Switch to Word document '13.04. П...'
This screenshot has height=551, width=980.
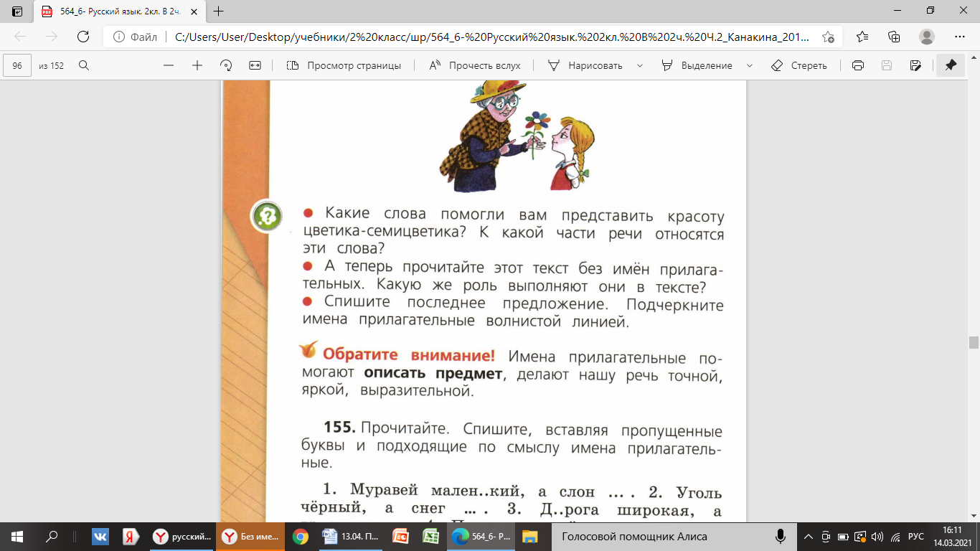352,536
